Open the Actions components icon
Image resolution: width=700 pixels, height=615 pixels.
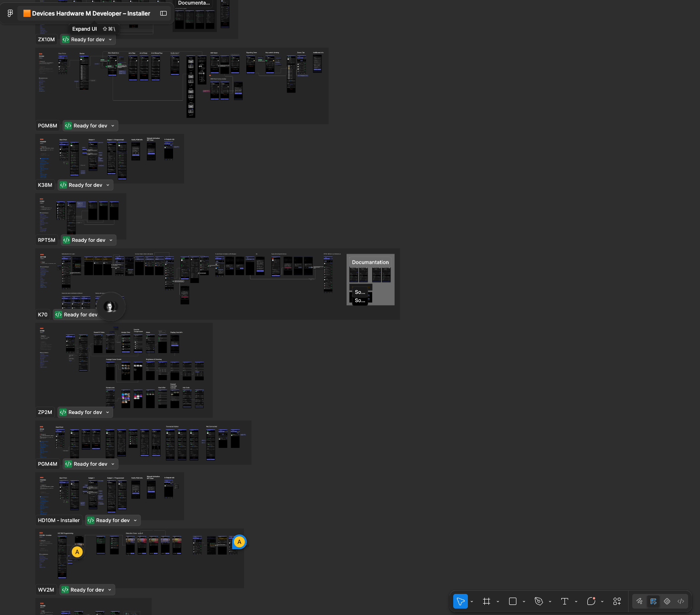(617, 601)
